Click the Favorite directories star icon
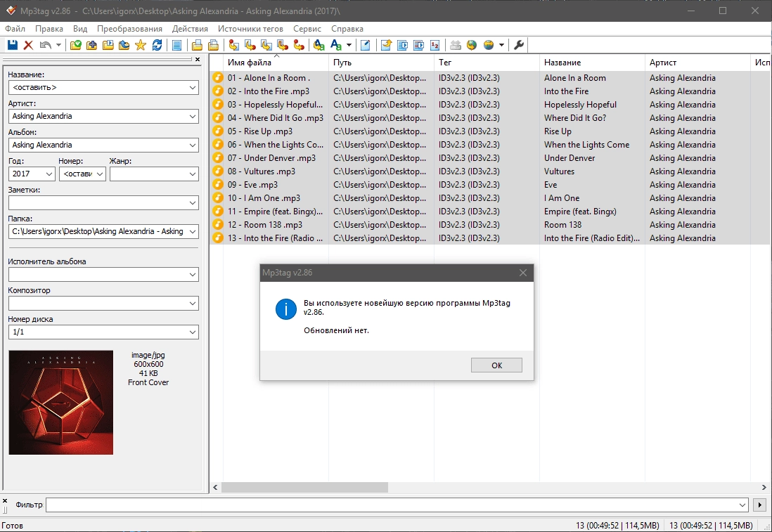Image resolution: width=772 pixels, height=532 pixels. pos(141,45)
